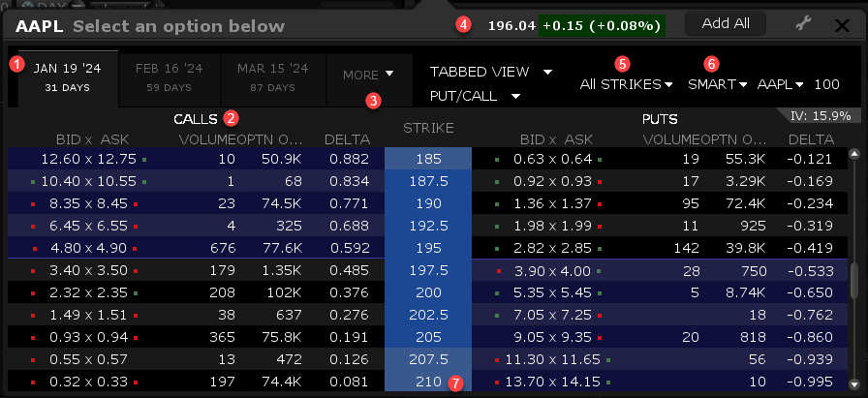Click the put open interest 55.3K
The image size is (868, 398).
tap(745, 159)
